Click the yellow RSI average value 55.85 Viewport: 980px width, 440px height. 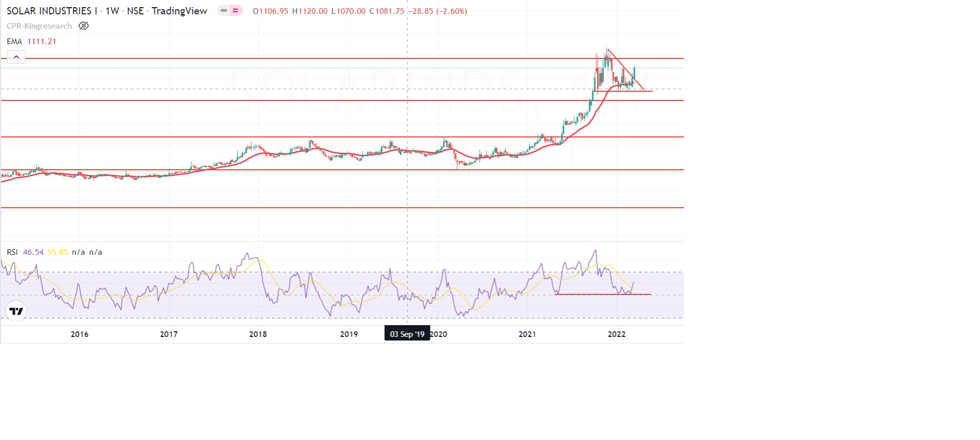pyautogui.click(x=57, y=252)
